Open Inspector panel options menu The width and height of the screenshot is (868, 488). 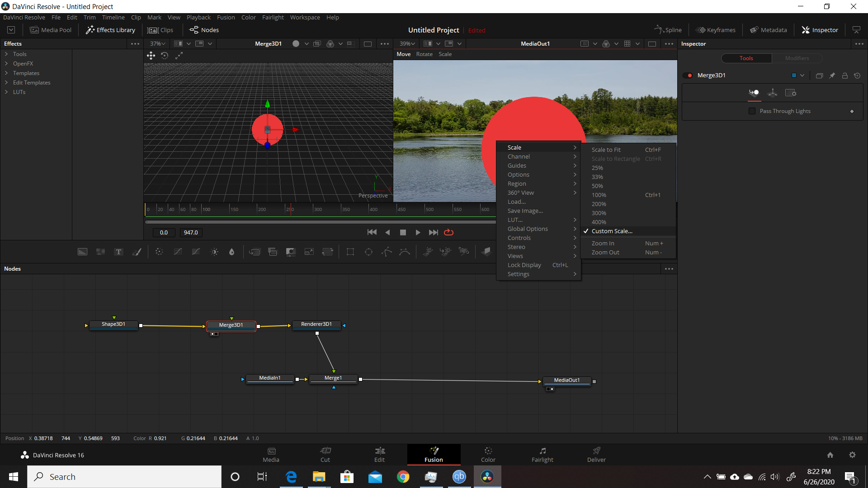[859, 44]
